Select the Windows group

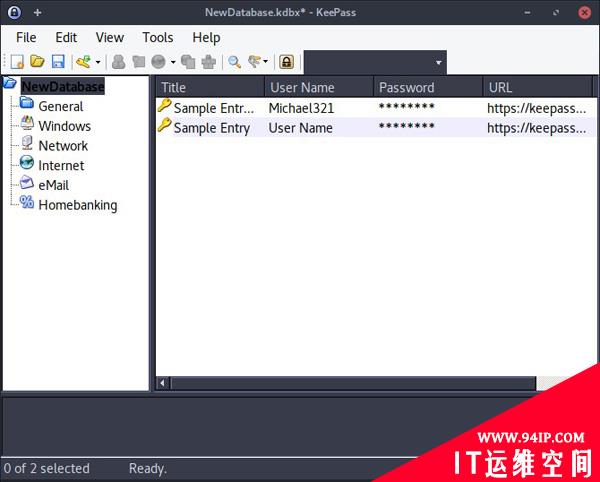click(x=65, y=126)
